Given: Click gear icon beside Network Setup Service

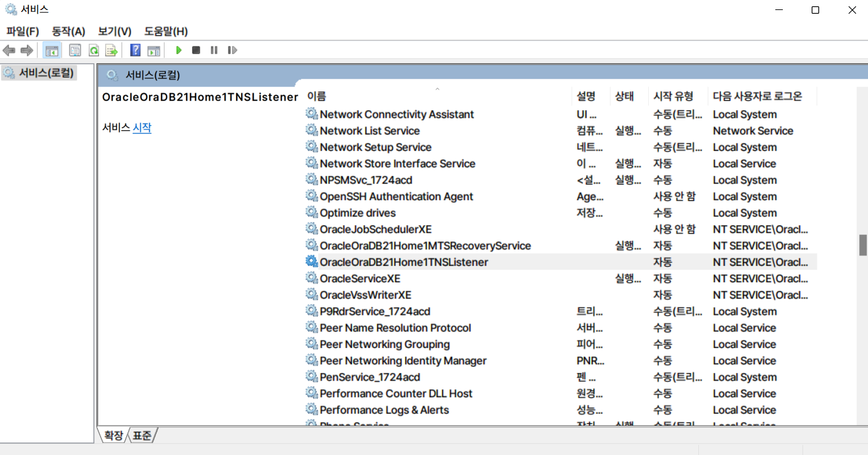Looking at the screenshot, I should coord(311,147).
